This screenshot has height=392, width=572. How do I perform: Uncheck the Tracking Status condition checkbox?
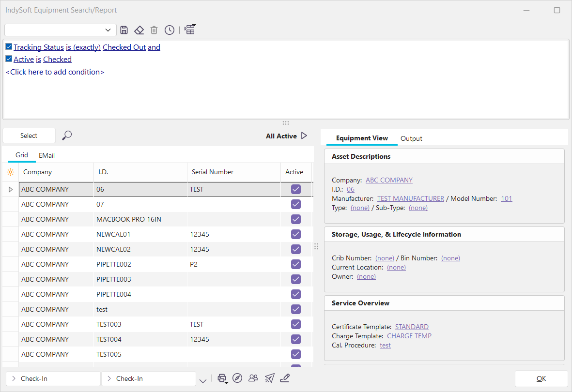(9, 47)
